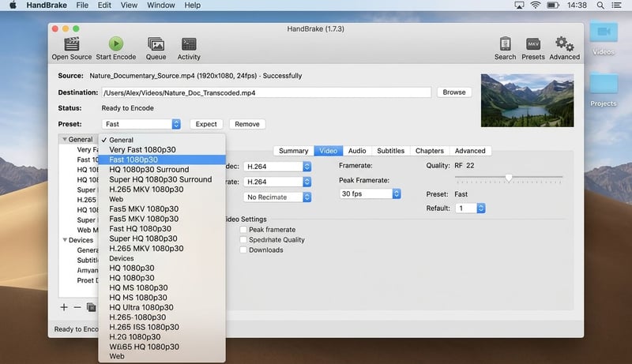Switch to the Video tab

point(328,151)
